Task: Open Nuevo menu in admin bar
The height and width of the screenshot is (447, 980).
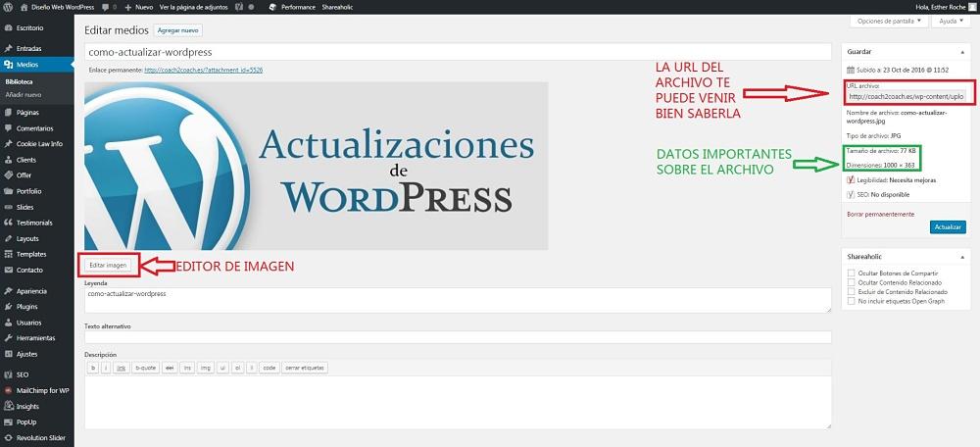Action: 139,7
